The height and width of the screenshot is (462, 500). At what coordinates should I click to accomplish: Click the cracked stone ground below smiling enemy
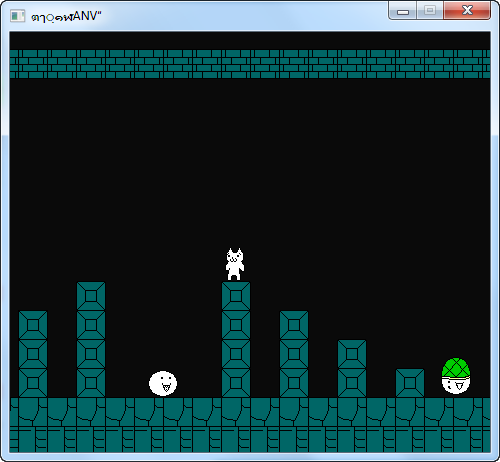(163, 412)
